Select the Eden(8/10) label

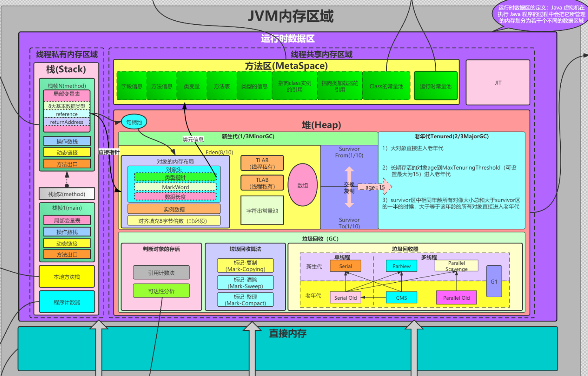coord(220,152)
